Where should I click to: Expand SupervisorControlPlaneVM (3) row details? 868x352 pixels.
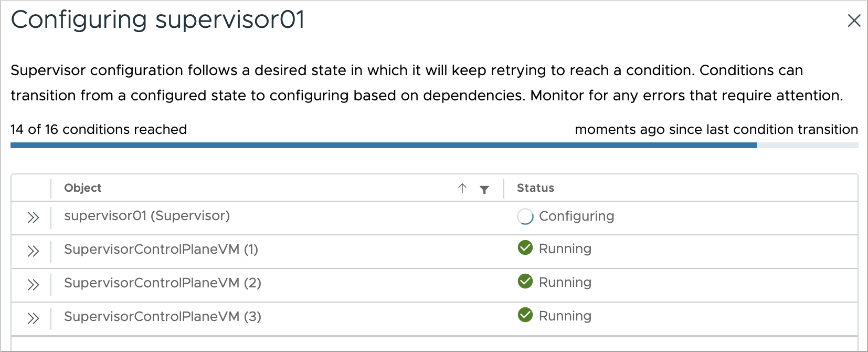[33, 318]
